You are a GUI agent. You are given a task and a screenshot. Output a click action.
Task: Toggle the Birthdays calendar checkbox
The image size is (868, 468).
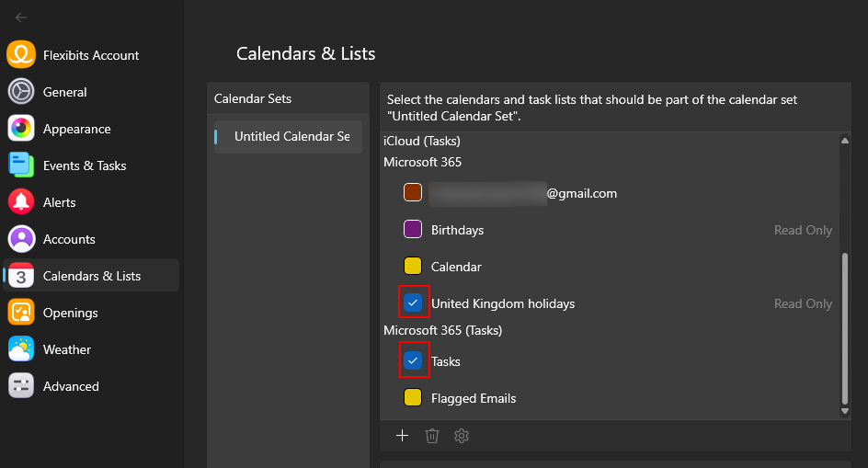(413, 230)
